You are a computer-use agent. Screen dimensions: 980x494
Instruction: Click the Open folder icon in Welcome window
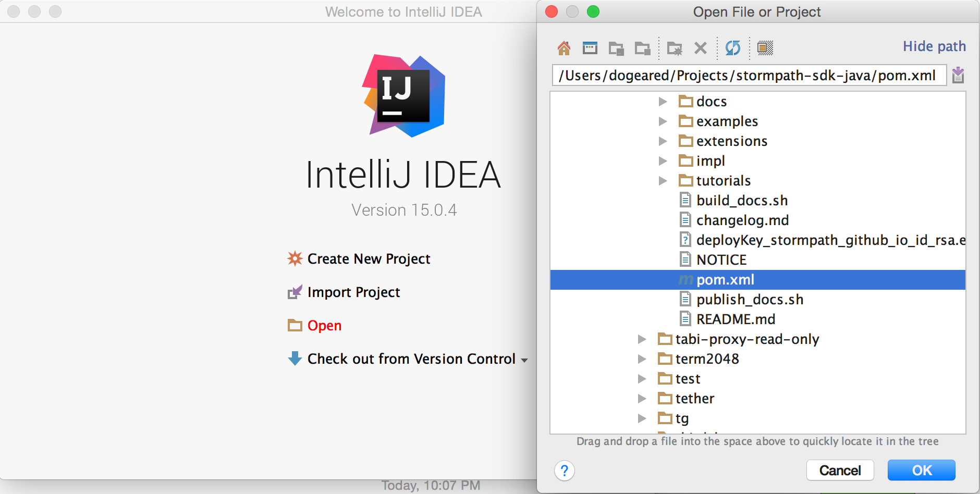pos(295,325)
